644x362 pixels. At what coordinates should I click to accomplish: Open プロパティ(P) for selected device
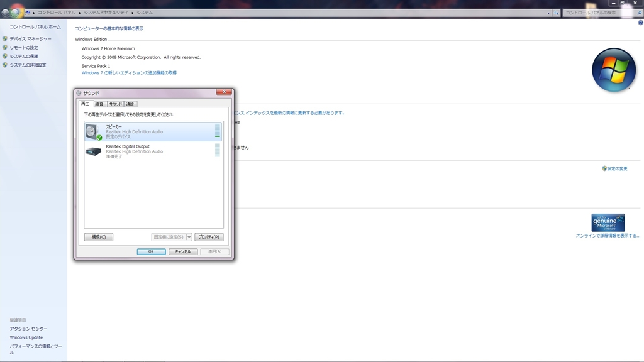point(209,237)
